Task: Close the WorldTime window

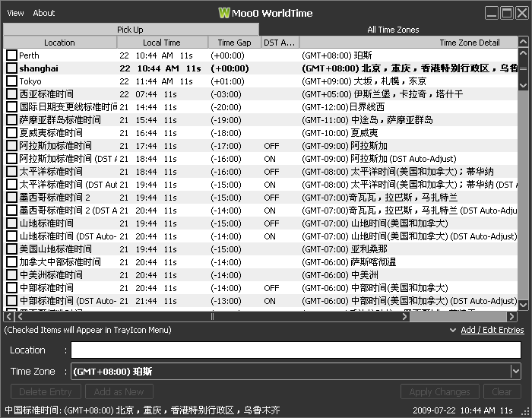Action: coord(522,13)
